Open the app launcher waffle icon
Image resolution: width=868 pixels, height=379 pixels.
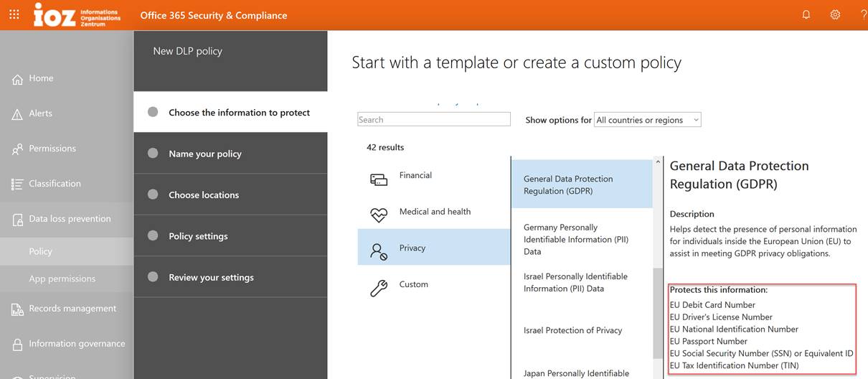[14, 14]
